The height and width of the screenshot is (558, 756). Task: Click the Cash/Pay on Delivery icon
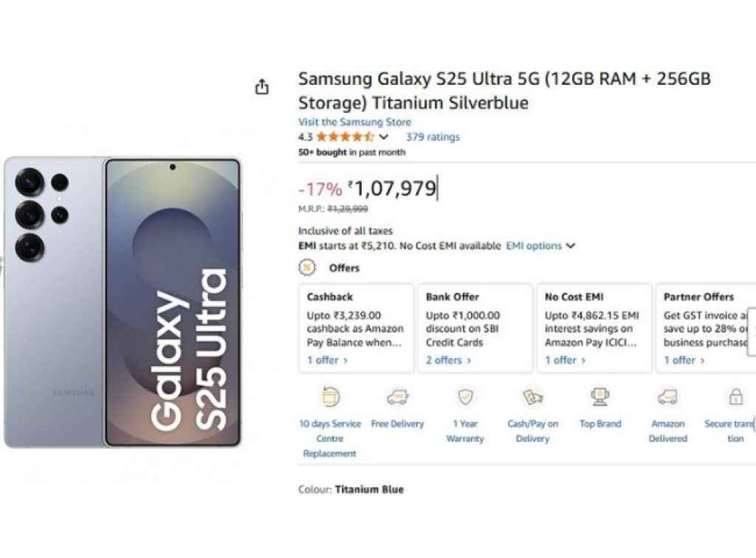(x=533, y=396)
